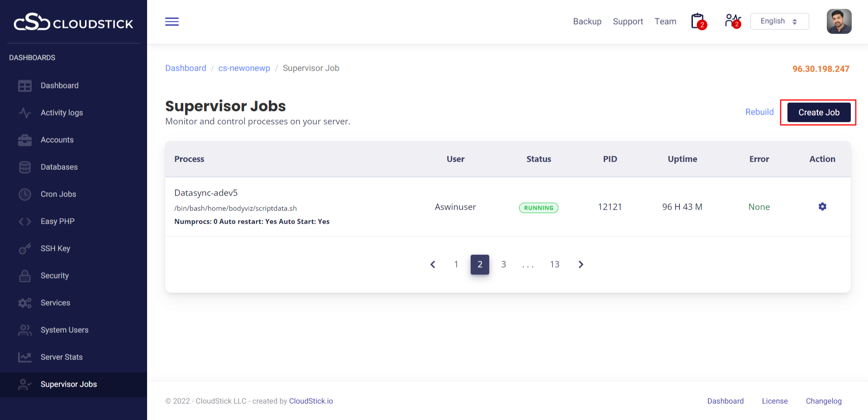Screen dimensions: 868x420
Task: Open settings gear for Datasync-adev5 job
Action: (822, 207)
